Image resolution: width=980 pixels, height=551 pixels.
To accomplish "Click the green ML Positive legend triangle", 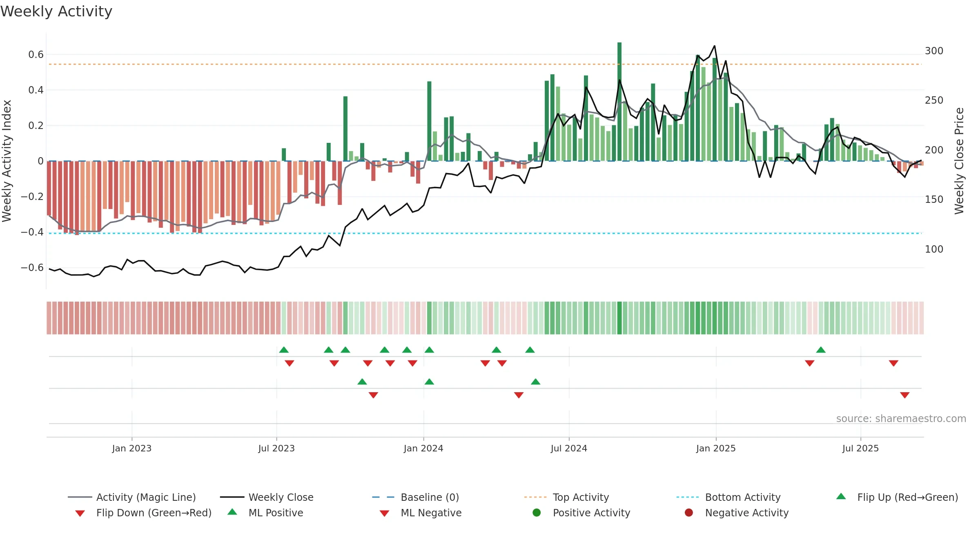I will coord(232,512).
